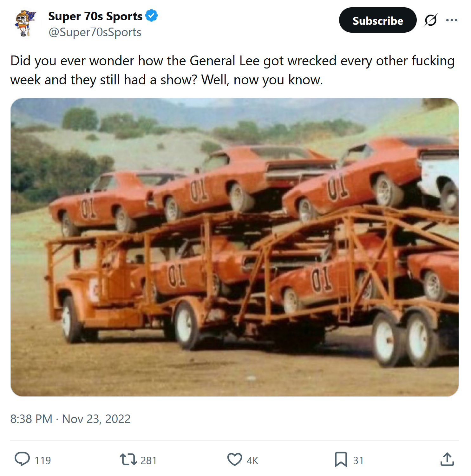The image size is (471, 476).
Task: Reply using the speech bubble icon
Action: click(x=22, y=459)
